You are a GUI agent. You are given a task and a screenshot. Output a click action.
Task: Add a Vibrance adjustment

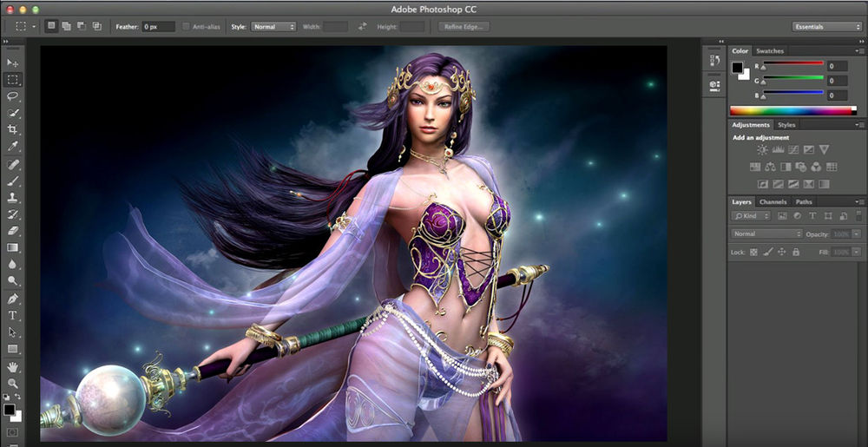pos(825,149)
